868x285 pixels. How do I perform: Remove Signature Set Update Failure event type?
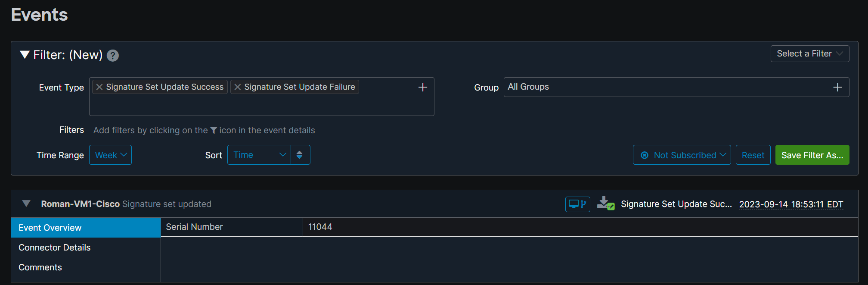tap(238, 87)
